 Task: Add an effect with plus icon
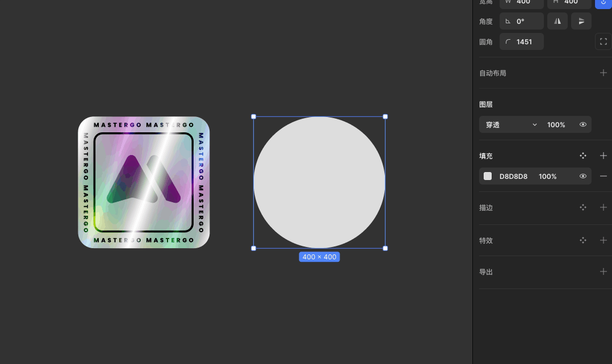pos(603,240)
